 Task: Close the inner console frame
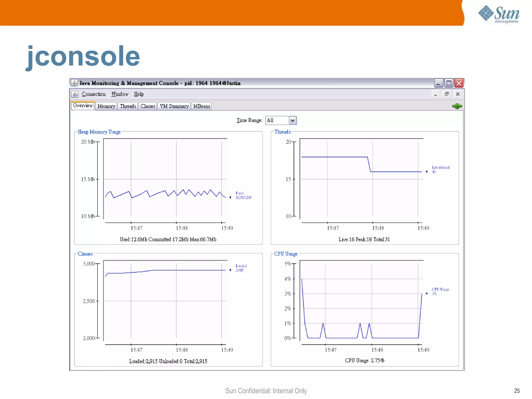click(x=458, y=94)
